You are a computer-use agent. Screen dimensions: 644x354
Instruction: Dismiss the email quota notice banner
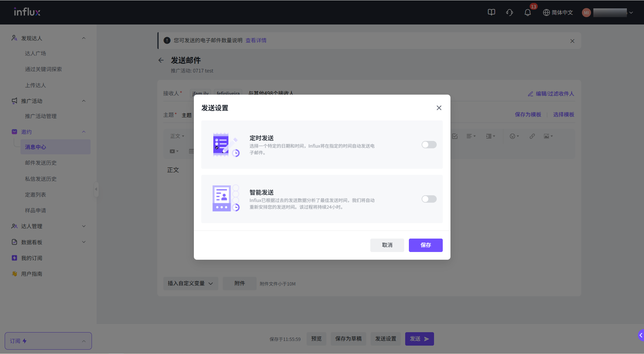tap(572, 41)
